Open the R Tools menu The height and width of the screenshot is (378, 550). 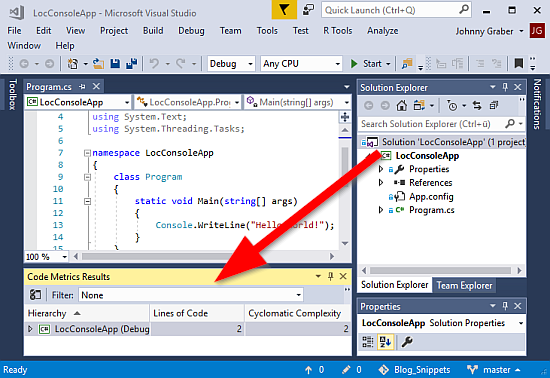337,31
